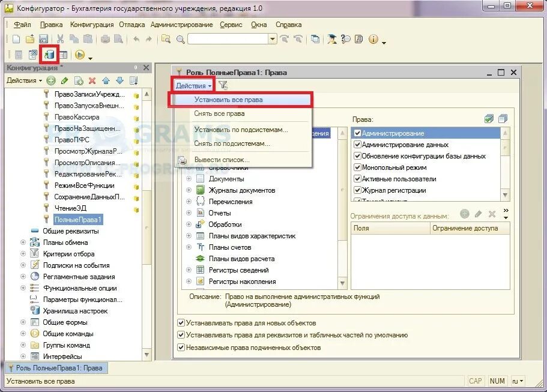The height and width of the screenshot is (392, 547).
Task: Expand Планы обмена in Configuration tree
Action: click(23, 243)
